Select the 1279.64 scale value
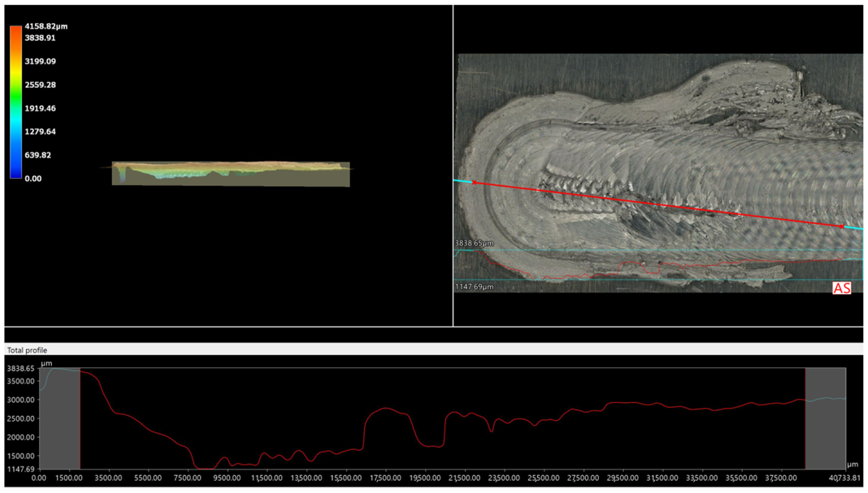This screenshot has height=493, width=868. pyautogui.click(x=40, y=132)
